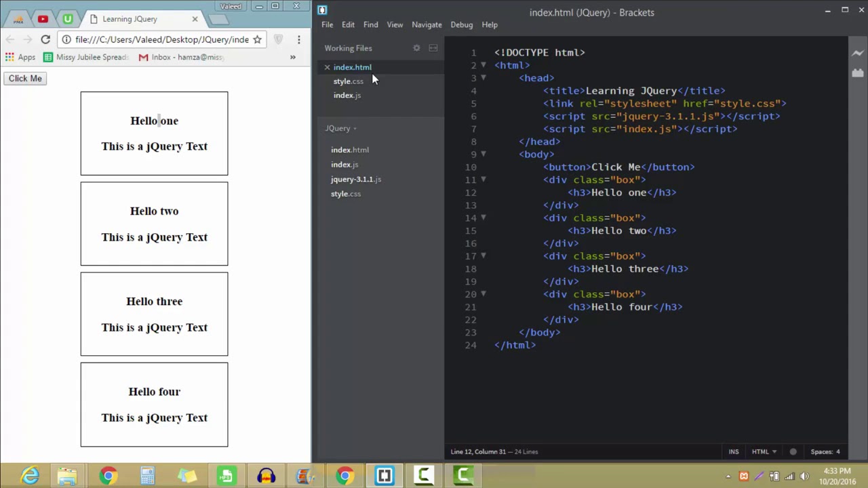Click the indent size value 4
The width and height of the screenshot is (868, 488).
coord(838,452)
